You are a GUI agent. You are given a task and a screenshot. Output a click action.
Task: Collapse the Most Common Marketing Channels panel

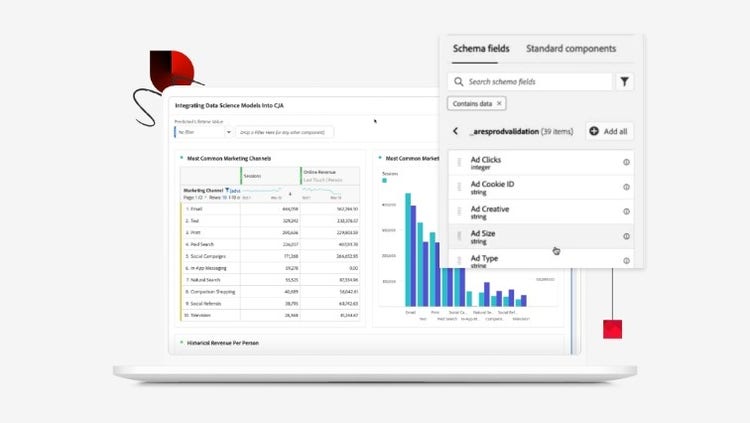(x=181, y=158)
